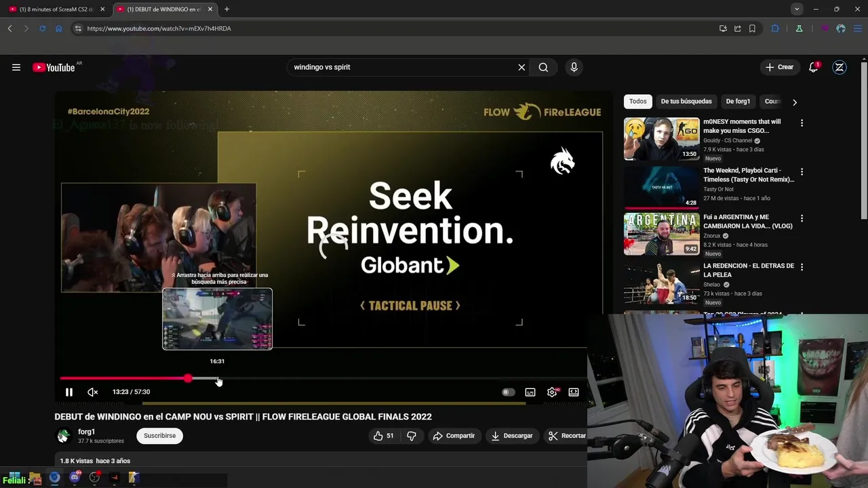View site information icon in address bar
868x488 pixels.
point(78,28)
